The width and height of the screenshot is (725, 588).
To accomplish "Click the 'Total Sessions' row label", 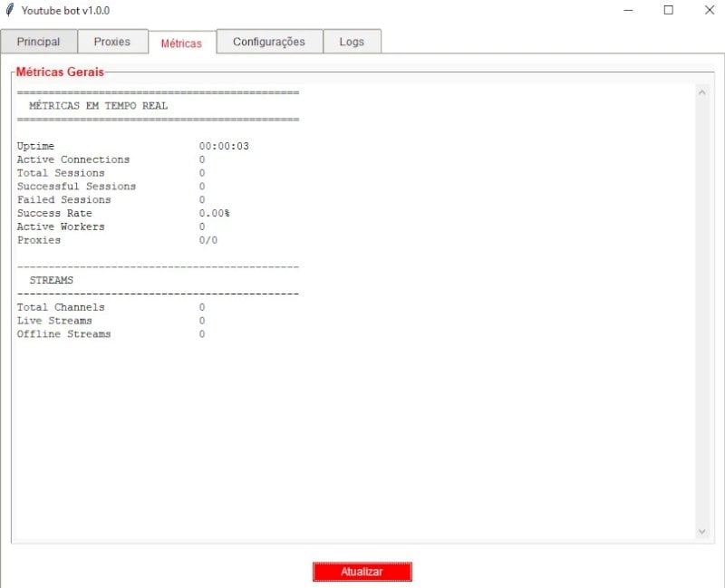I will coord(61,173).
